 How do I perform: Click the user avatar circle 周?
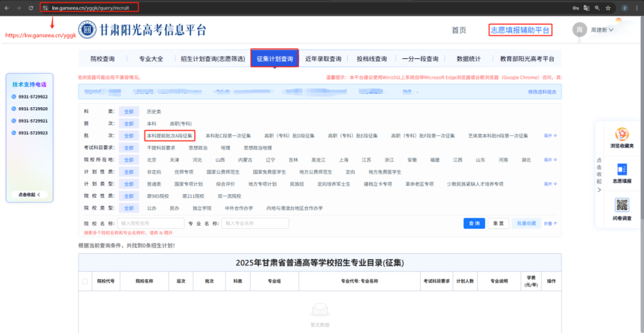[579, 30]
